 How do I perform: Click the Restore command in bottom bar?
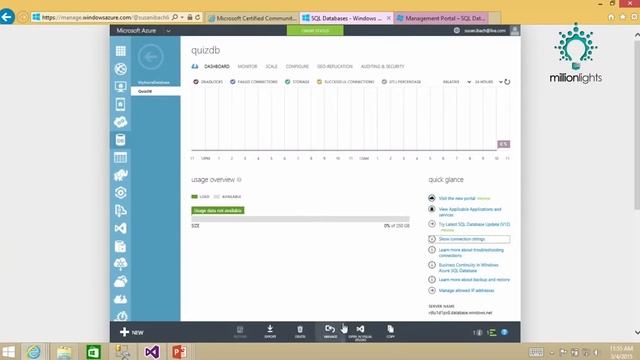[x=240, y=332]
